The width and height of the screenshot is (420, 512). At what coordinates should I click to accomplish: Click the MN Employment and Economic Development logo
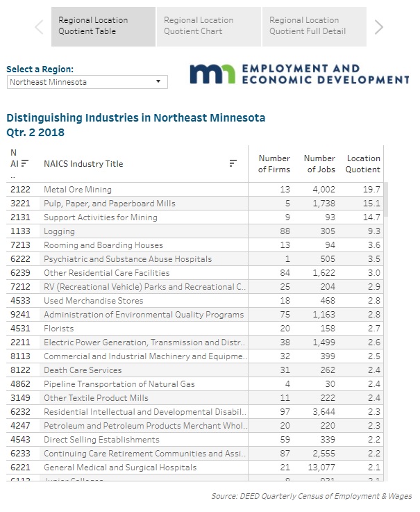click(x=299, y=74)
